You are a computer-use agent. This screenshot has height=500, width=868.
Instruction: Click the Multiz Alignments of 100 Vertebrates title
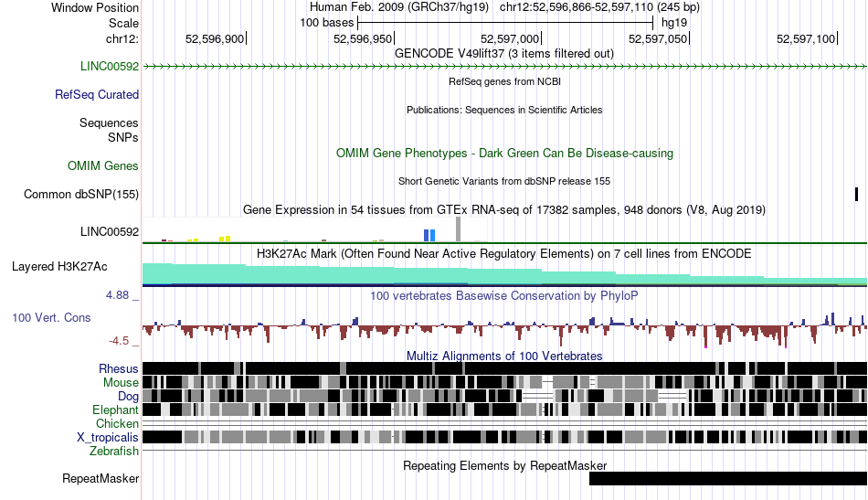(x=504, y=356)
